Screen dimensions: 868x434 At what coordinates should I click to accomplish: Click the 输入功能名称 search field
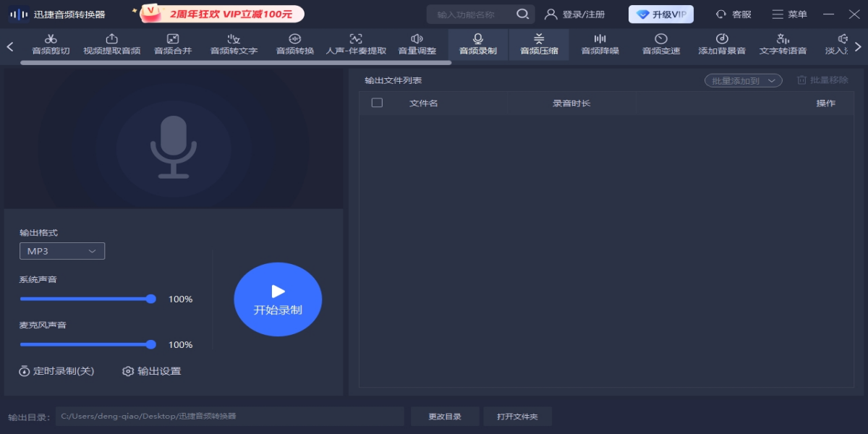474,14
